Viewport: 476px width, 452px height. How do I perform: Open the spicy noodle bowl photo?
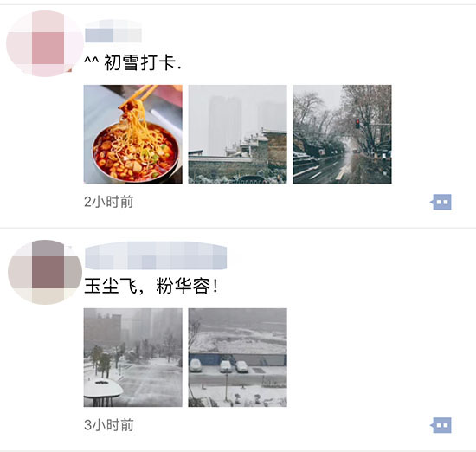click(x=133, y=134)
